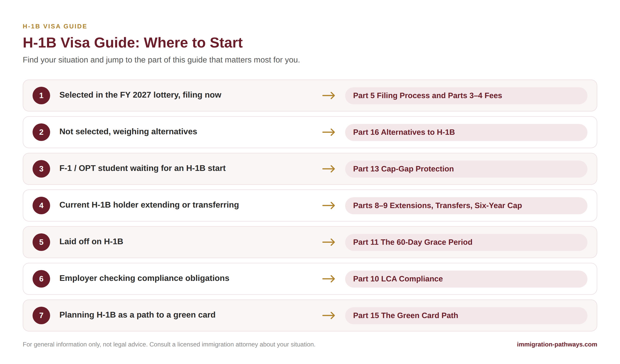Click the H-1B Visa Guide: Where to Start heading
This screenshot has height=364, width=620.
click(x=133, y=43)
